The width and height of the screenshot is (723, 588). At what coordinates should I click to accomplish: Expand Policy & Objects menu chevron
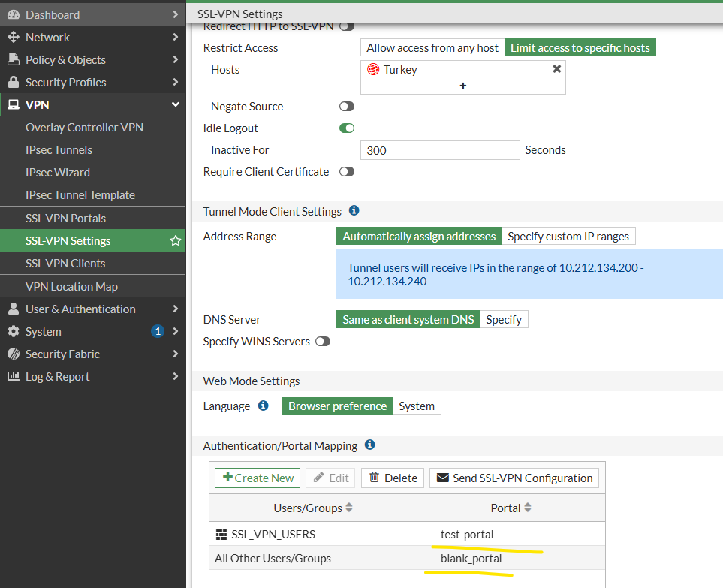click(175, 59)
